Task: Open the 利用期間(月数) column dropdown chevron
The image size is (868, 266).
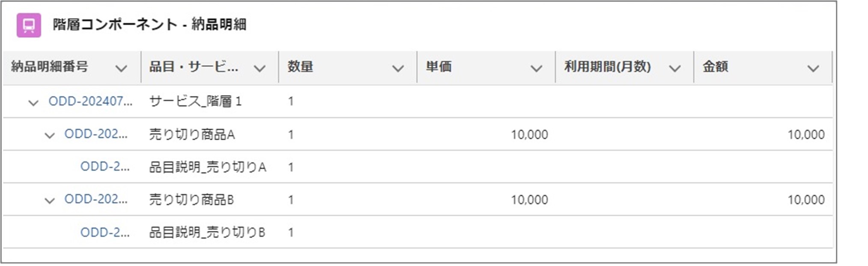Action: 674,68
